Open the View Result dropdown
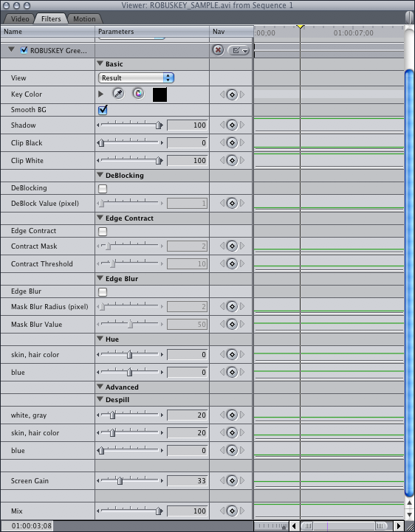Screen dimensions: 415x532 pyautogui.click(x=136, y=77)
